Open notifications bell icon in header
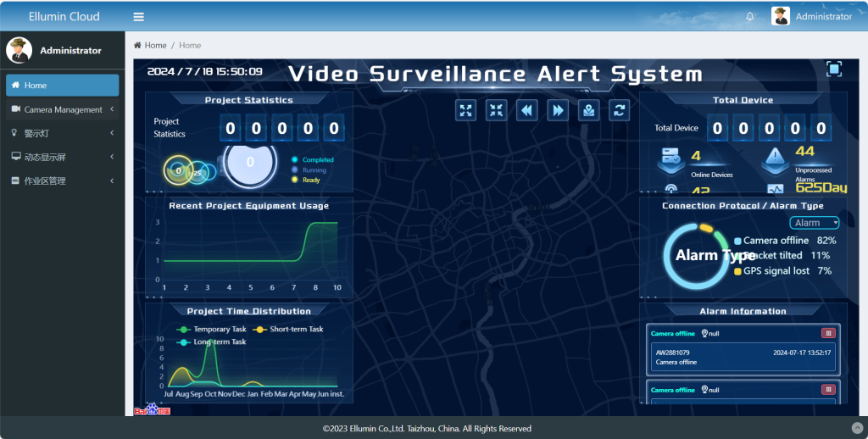868x439 pixels. (749, 17)
